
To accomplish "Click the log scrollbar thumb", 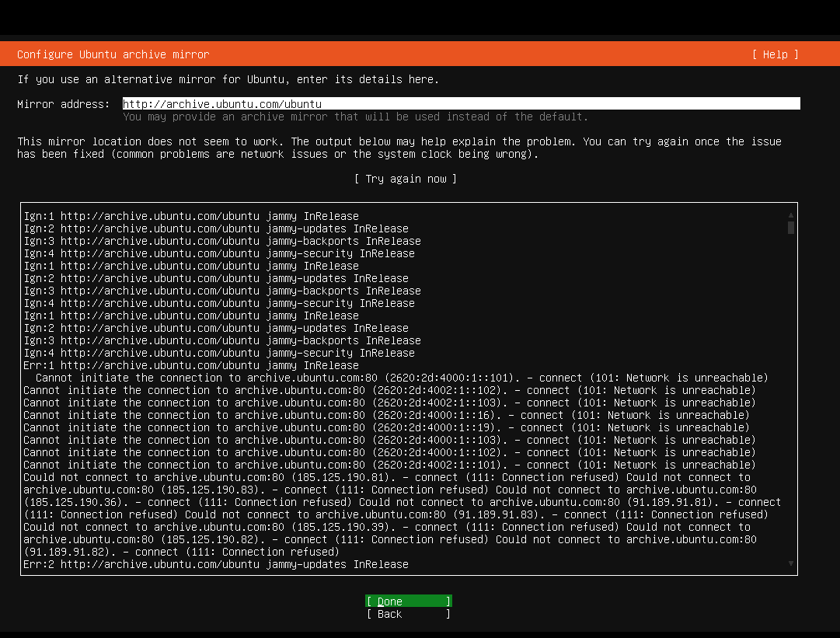I will coord(791,228).
